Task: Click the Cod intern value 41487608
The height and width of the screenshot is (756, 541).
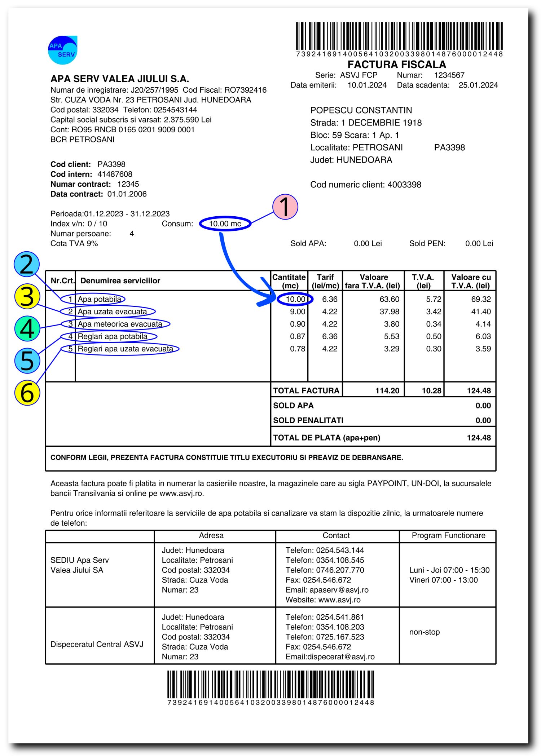Action: (115, 174)
